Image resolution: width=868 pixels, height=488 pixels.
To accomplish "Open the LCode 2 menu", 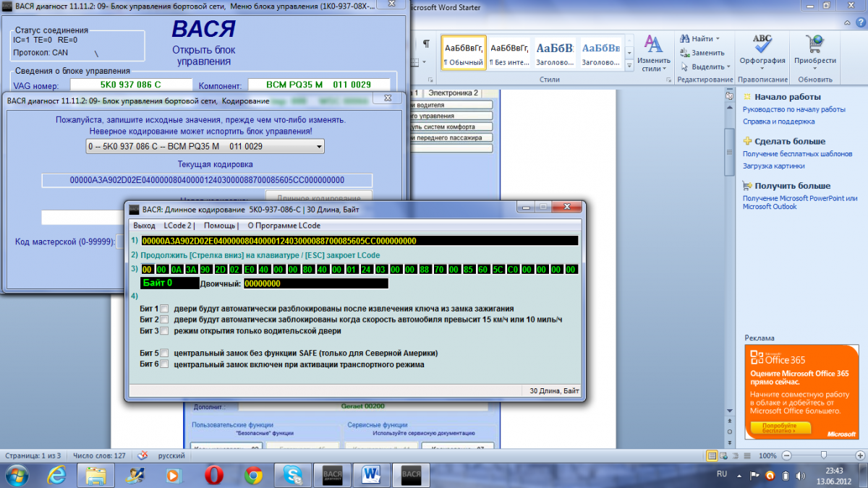I will coord(177,226).
